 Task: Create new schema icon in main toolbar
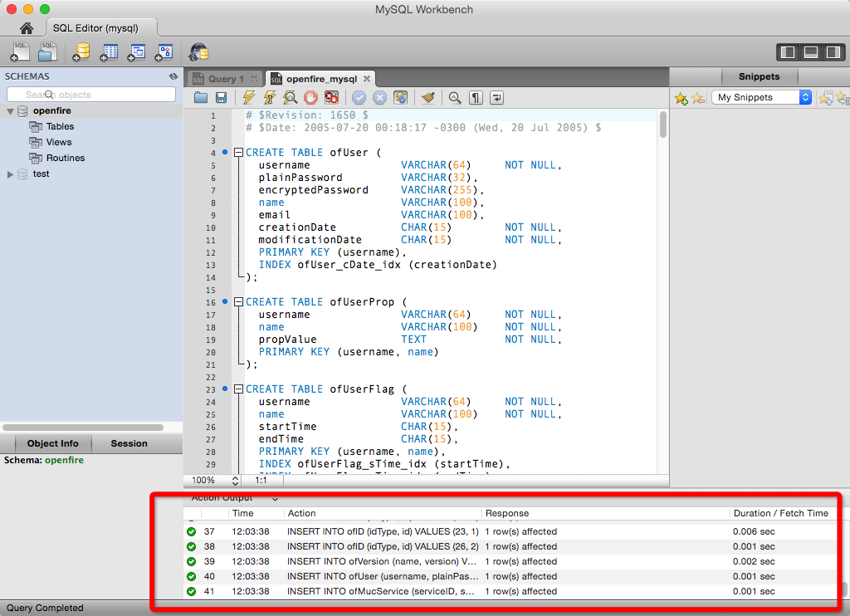(x=81, y=52)
